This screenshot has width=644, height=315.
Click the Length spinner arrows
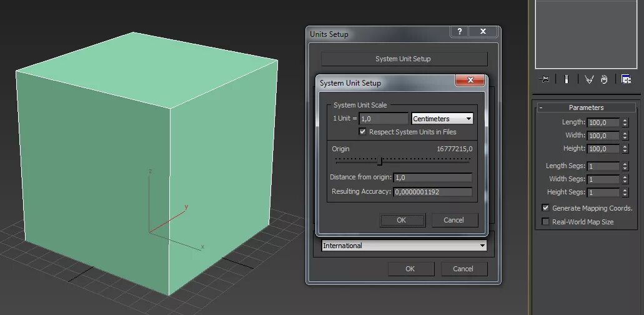[625, 122]
